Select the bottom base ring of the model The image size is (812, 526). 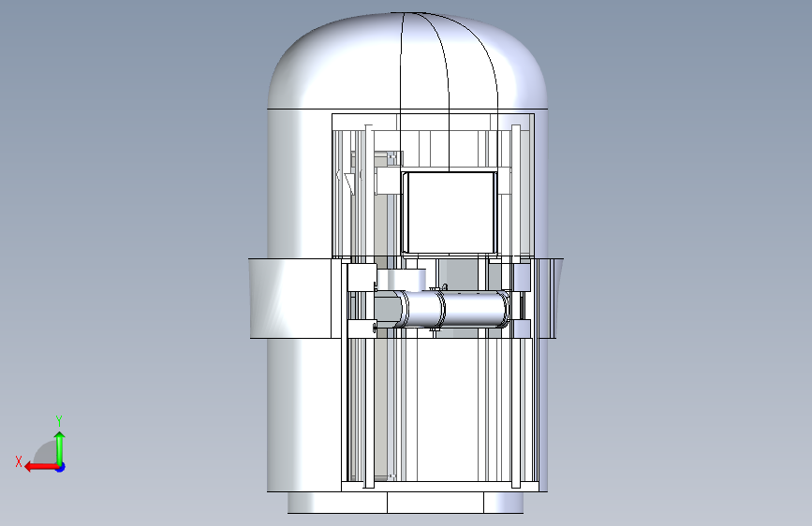pos(405,503)
